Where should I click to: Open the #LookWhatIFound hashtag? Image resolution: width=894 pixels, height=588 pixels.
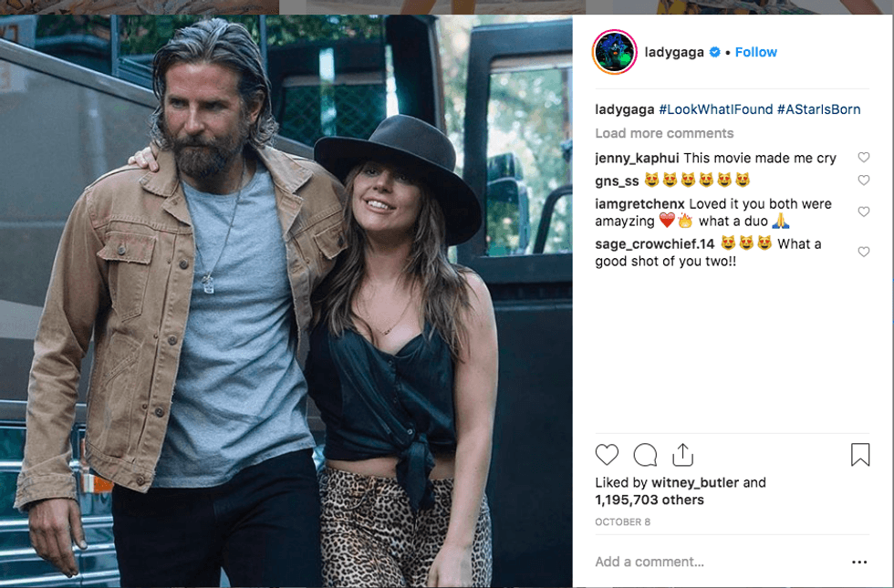coord(715,109)
